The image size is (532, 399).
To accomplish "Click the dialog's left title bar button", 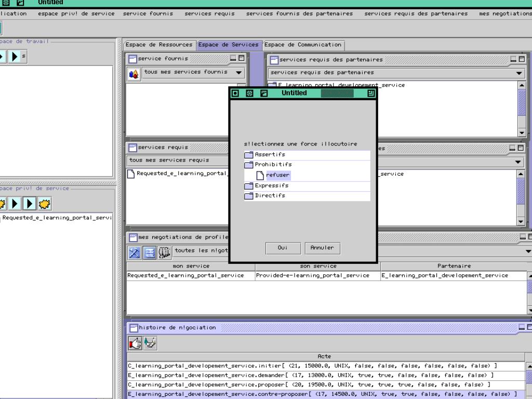I will point(235,94).
